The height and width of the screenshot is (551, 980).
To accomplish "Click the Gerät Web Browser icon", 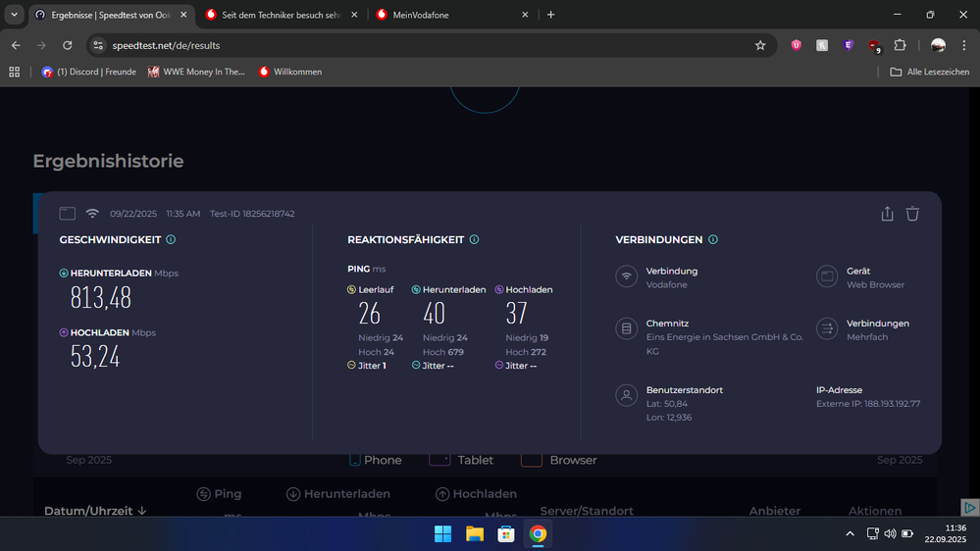I will [x=827, y=276].
